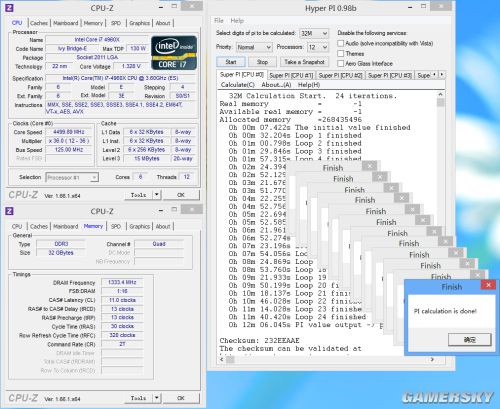
Task: Select the Super PI [CPU #1] tab
Action: pyautogui.click(x=291, y=75)
